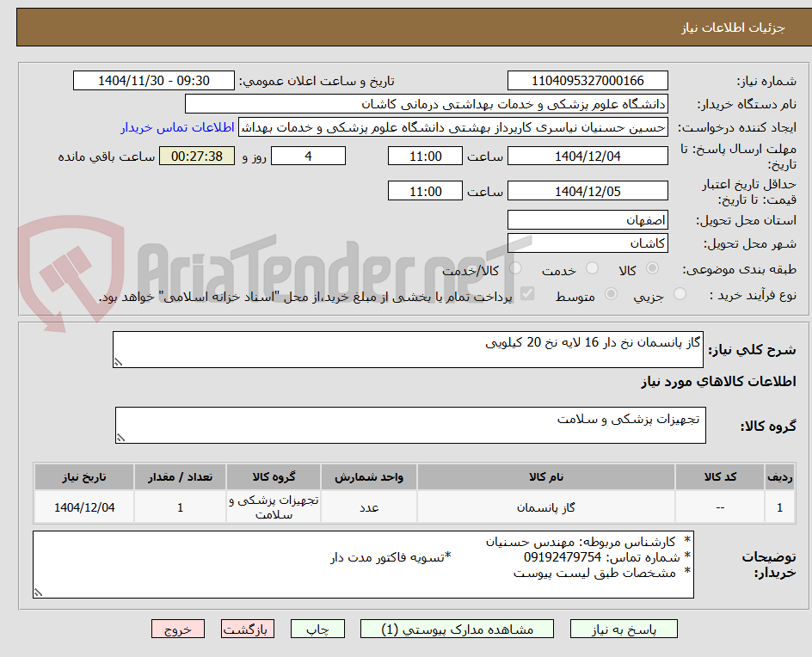Click the general description text area
The image size is (812, 657).
coord(408,349)
